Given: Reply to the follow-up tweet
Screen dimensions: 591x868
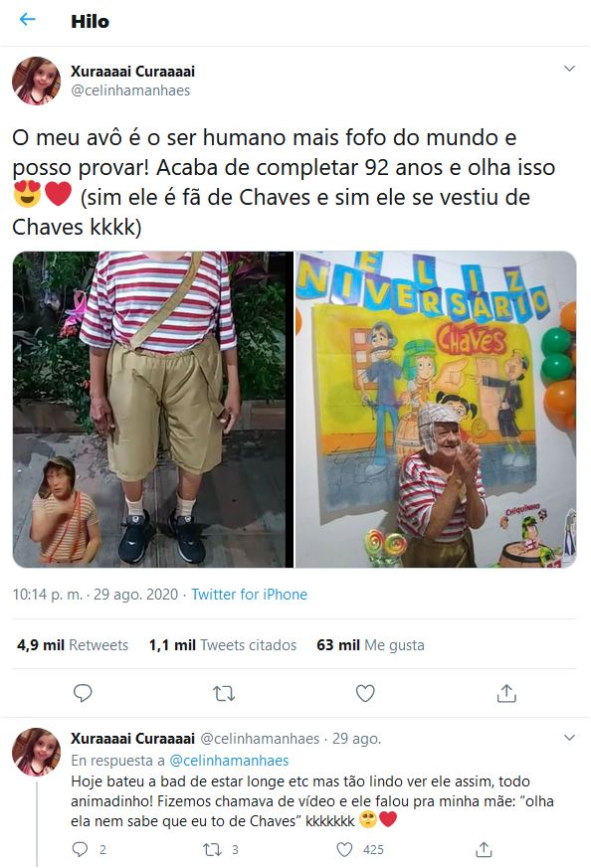Looking at the screenshot, I should coord(81,849).
